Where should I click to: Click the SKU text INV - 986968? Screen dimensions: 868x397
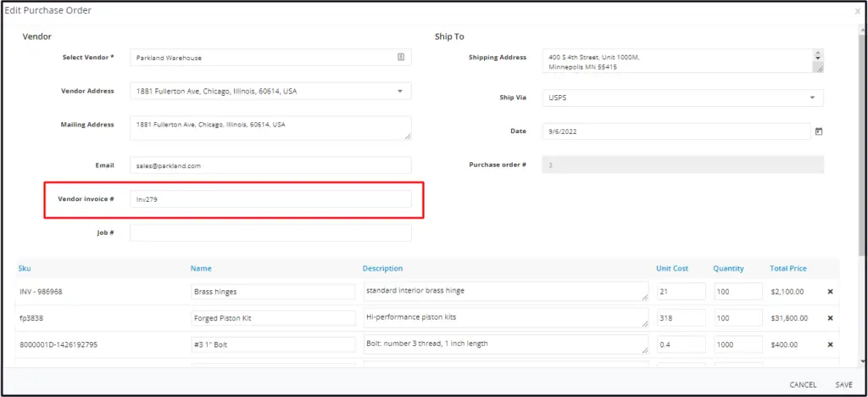(41, 291)
